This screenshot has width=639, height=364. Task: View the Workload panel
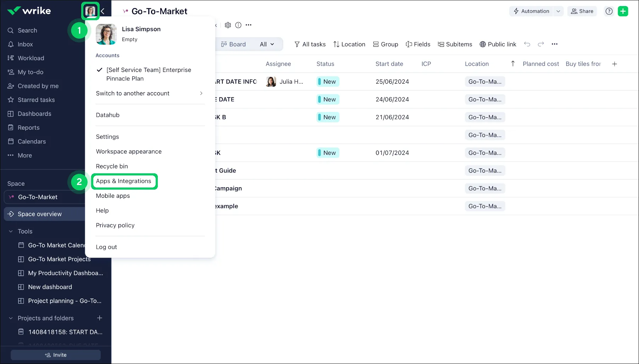(30, 58)
